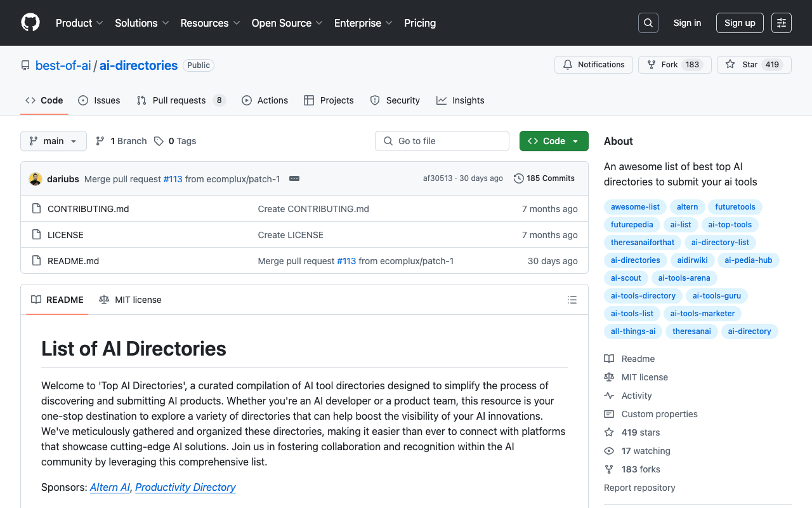Open the CONTRIBUTING.md file
This screenshot has height=508, width=812.
88,209
